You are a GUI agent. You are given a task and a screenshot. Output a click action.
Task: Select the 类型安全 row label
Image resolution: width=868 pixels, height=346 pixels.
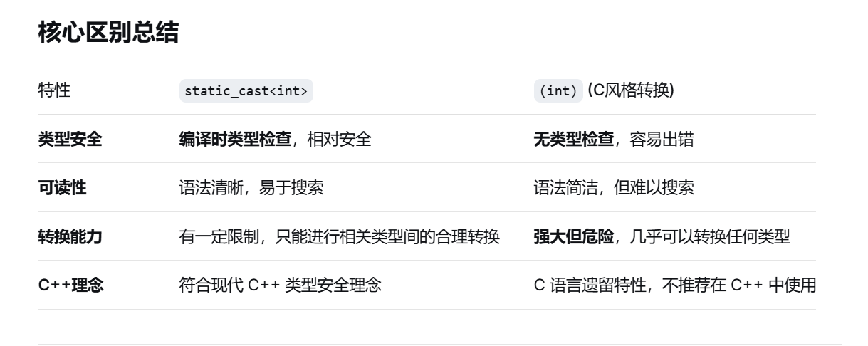click(70, 140)
